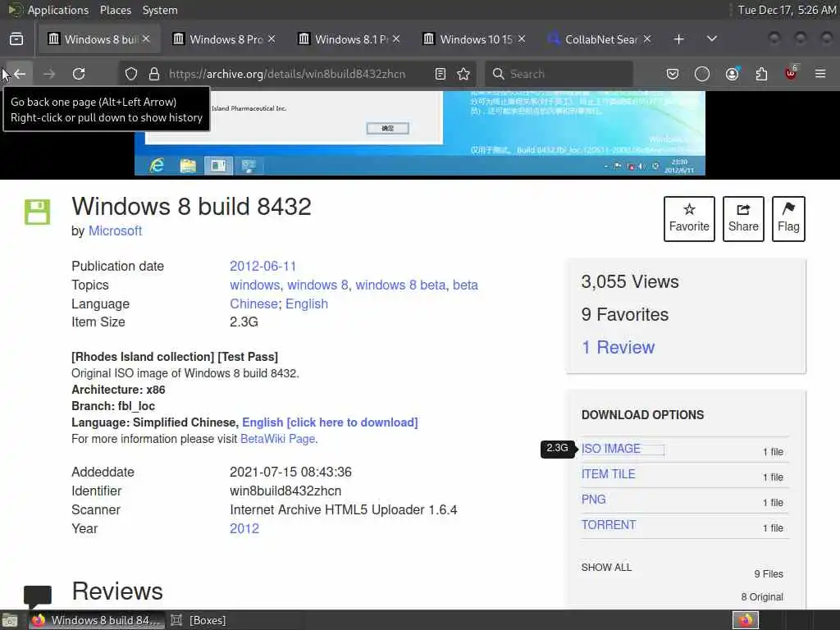The height and width of the screenshot is (630, 840).
Task: Click the '3,055 Views' text
Action: pos(630,282)
